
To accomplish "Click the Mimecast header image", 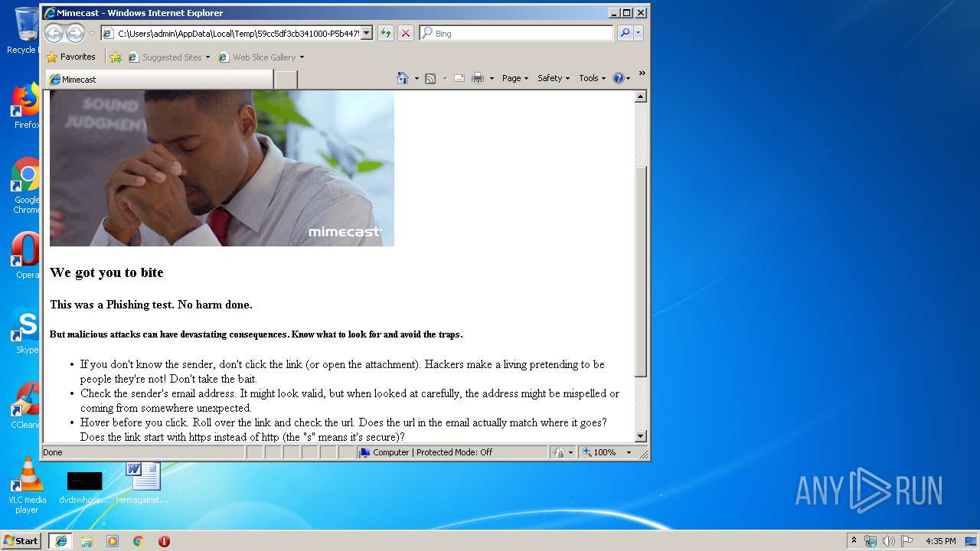I will pyautogui.click(x=222, y=168).
